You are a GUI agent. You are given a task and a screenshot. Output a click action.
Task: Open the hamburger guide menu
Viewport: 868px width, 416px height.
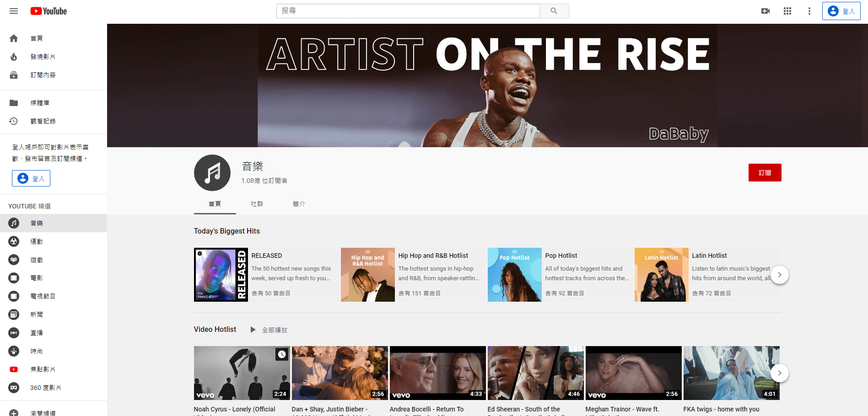[14, 11]
